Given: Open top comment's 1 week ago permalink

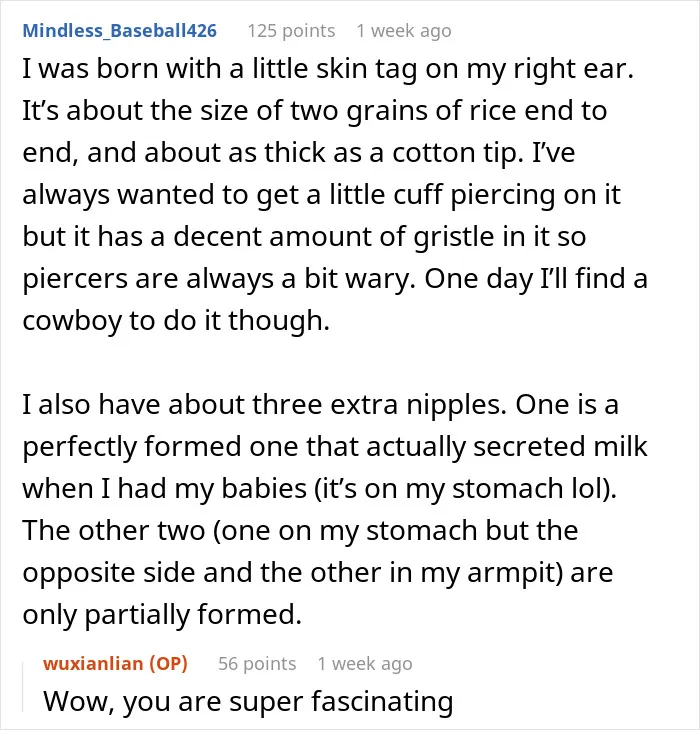Looking at the screenshot, I should [404, 31].
